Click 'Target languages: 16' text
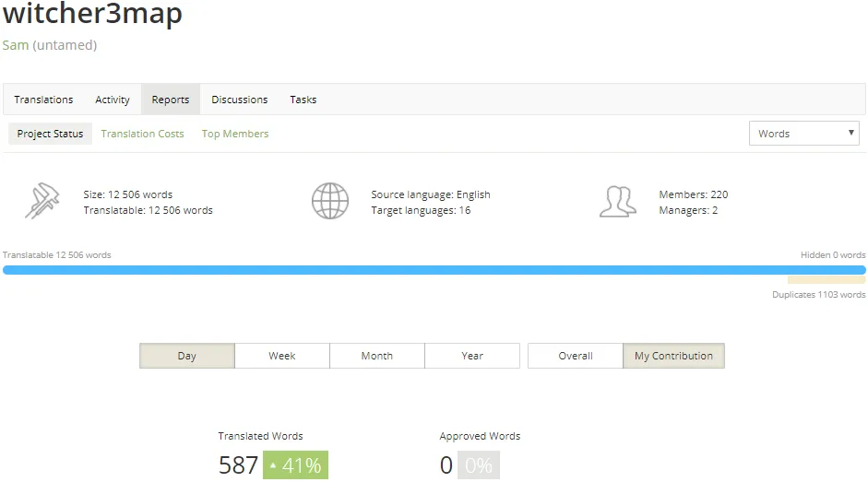This screenshot has width=868, height=482. [421, 210]
